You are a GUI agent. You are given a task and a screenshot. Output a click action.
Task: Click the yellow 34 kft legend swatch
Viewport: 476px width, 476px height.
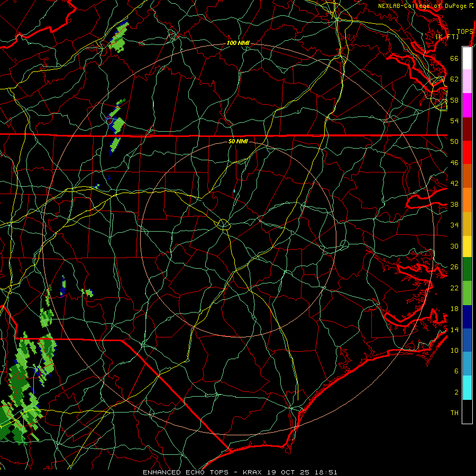point(467,246)
